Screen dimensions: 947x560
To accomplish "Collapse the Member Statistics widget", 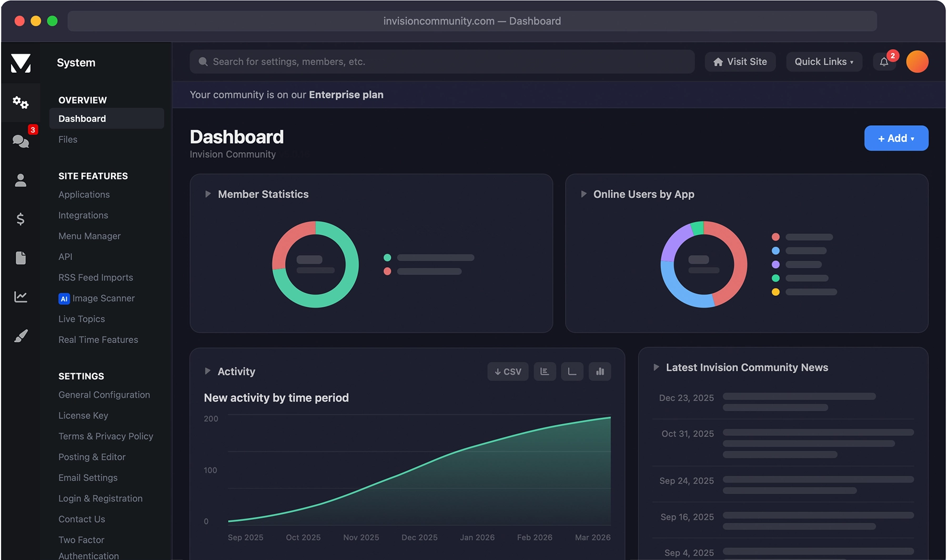I will click(x=208, y=194).
